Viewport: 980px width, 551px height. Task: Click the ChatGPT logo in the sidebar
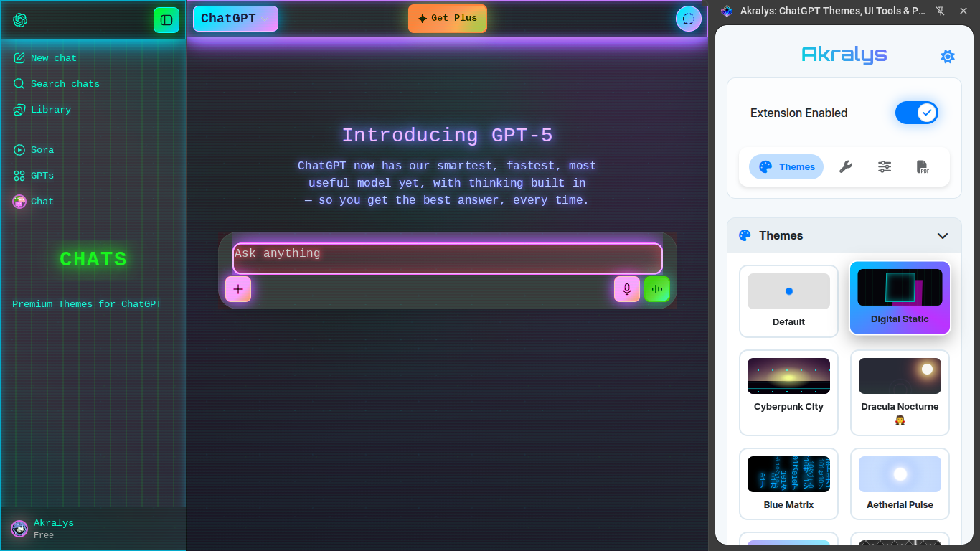coord(20,20)
